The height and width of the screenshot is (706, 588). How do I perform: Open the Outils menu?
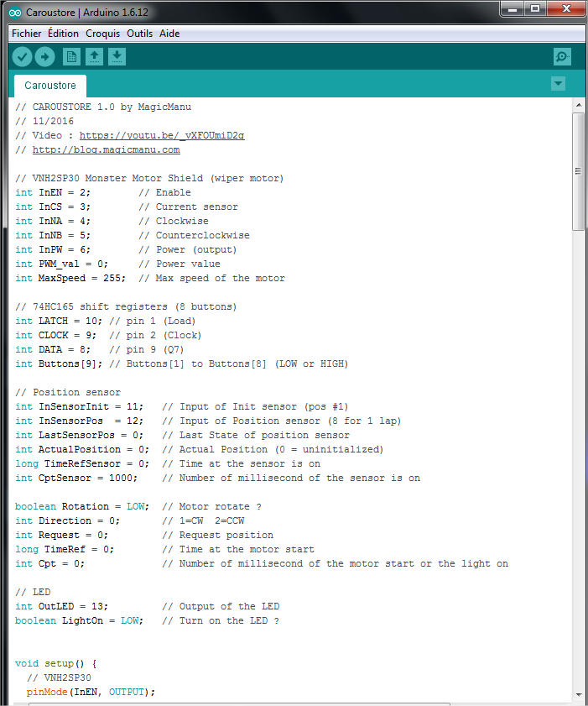(x=139, y=34)
